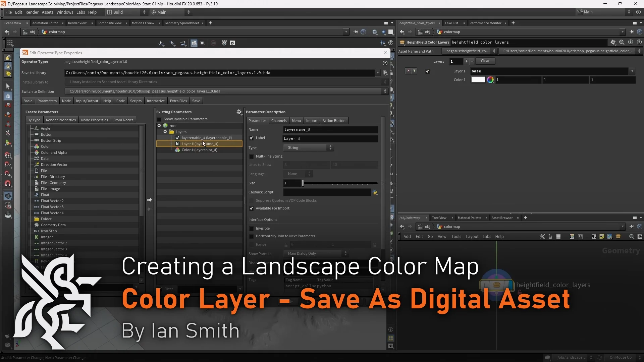The height and width of the screenshot is (362, 644).
Task: Enable the Multi-line String option
Action: (x=251, y=157)
